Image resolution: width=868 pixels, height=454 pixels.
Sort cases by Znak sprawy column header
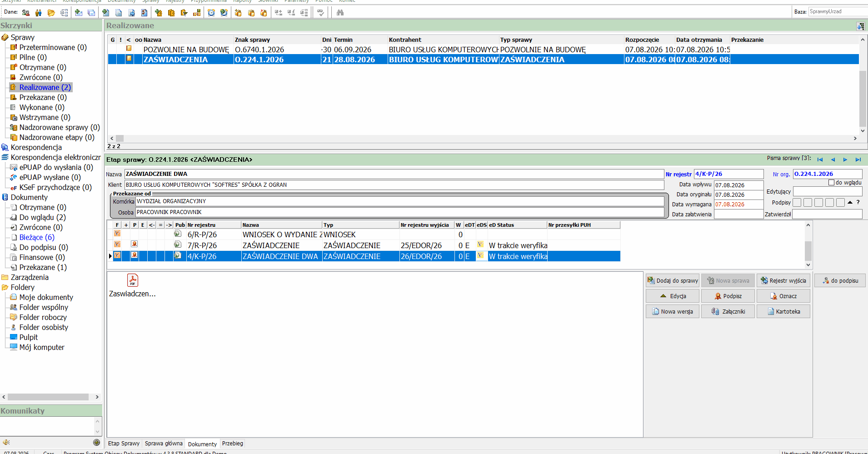click(277, 40)
